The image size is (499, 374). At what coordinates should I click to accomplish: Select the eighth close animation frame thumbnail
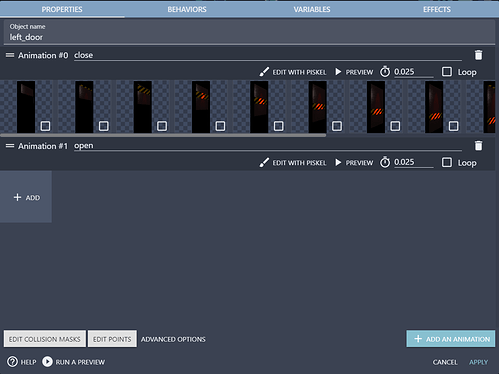click(434, 107)
